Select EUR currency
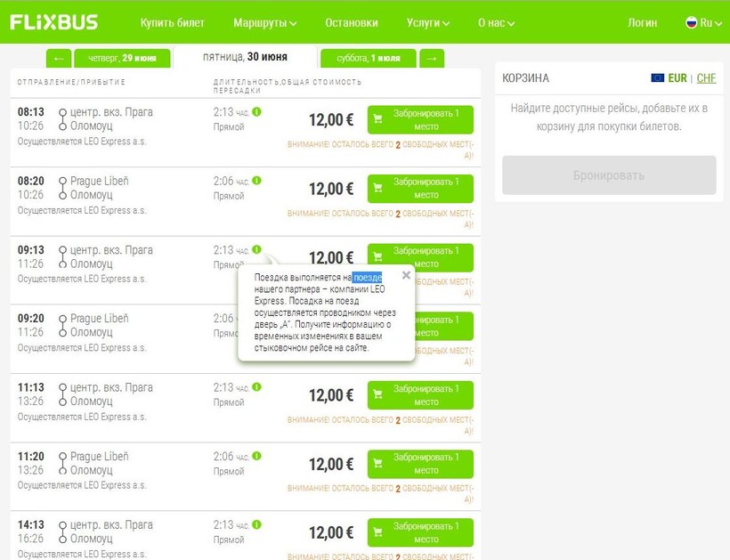 click(677, 78)
